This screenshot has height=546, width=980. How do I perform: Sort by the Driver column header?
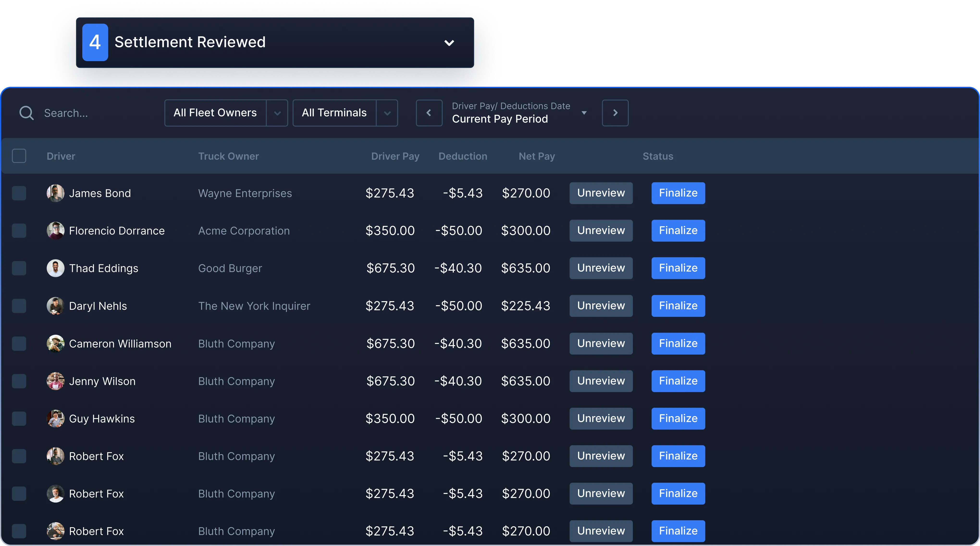pos(61,157)
